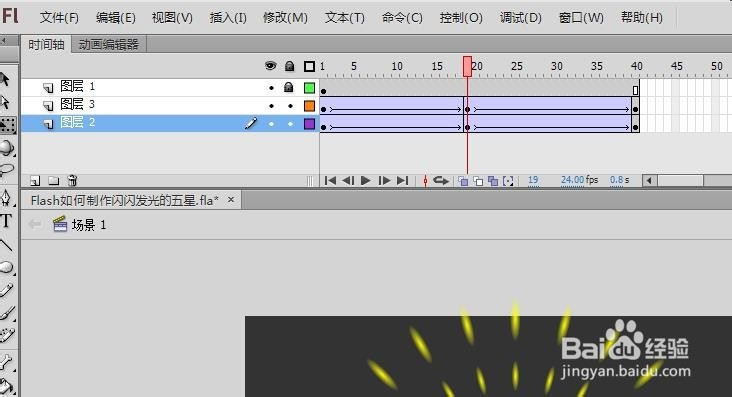
Task: Toggle lock all layers padlock header
Action: 289,66
